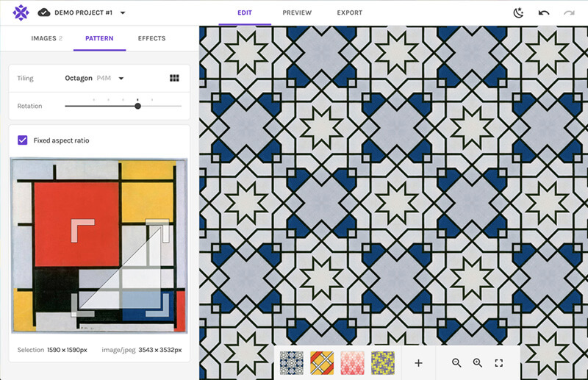Open the Demo Project #1 dropdown arrow
This screenshot has height=380, width=588.
click(123, 12)
